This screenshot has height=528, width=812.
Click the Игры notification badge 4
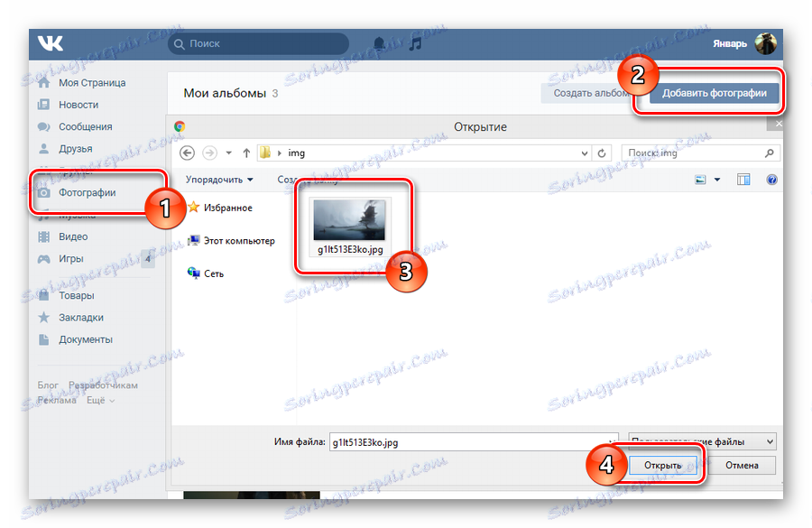coord(148,258)
